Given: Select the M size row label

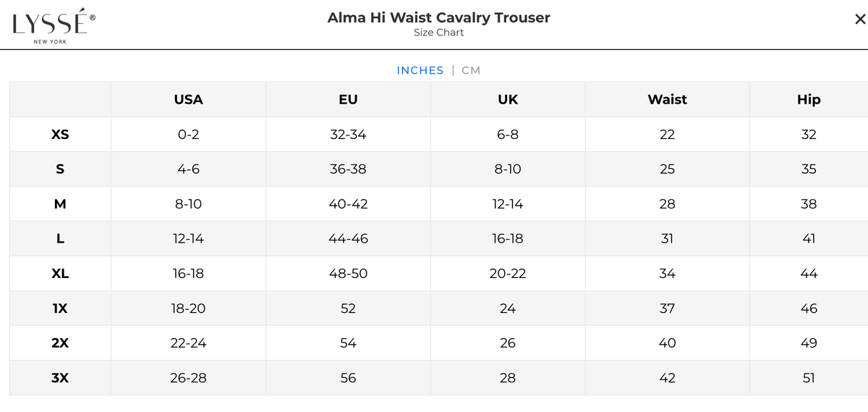Looking at the screenshot, I should tap(60, 204).
